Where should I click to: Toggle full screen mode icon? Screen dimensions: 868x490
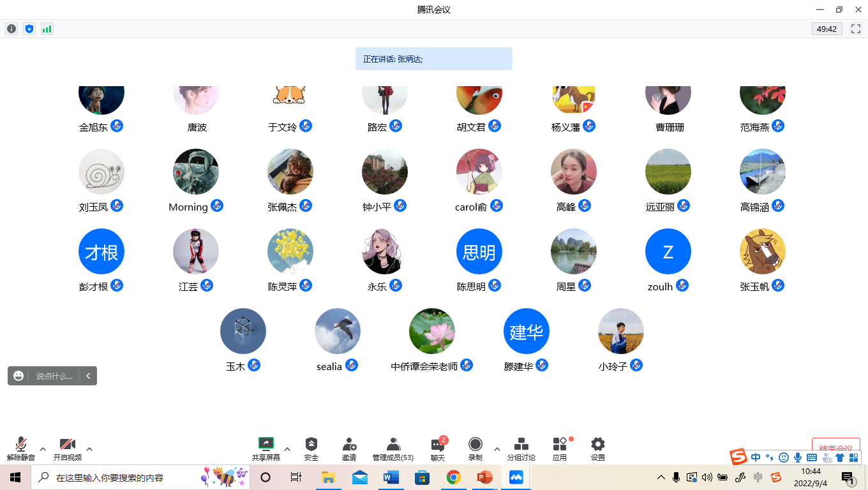(x=856, y=29)
